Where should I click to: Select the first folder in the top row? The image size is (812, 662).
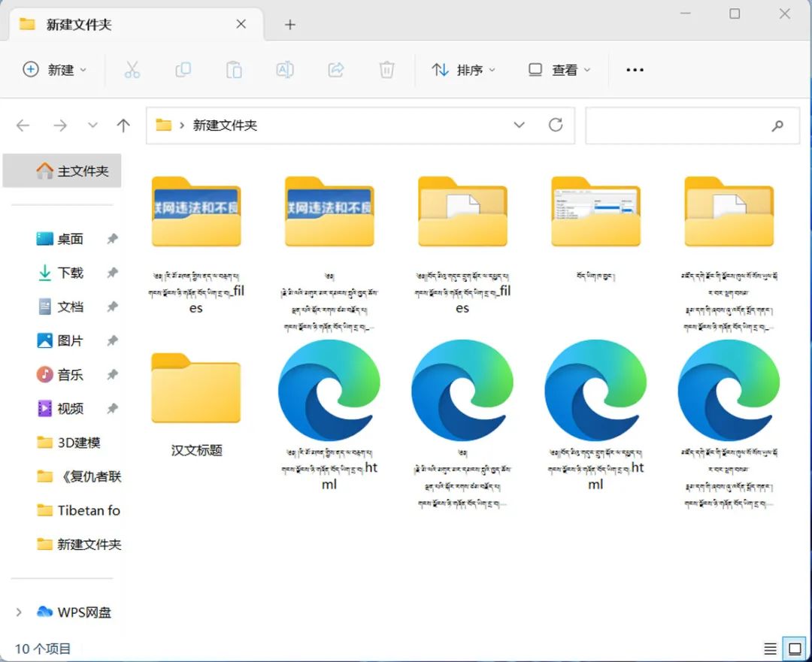pos(196,211)
